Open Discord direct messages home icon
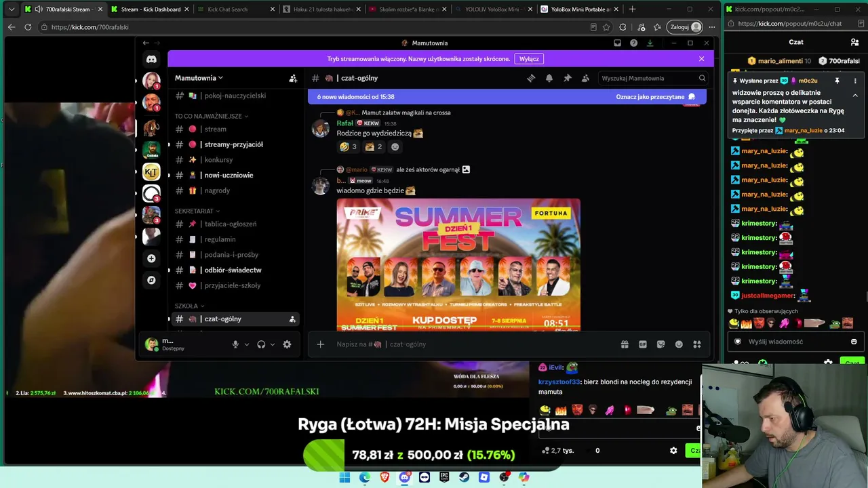 coord(151,59)
